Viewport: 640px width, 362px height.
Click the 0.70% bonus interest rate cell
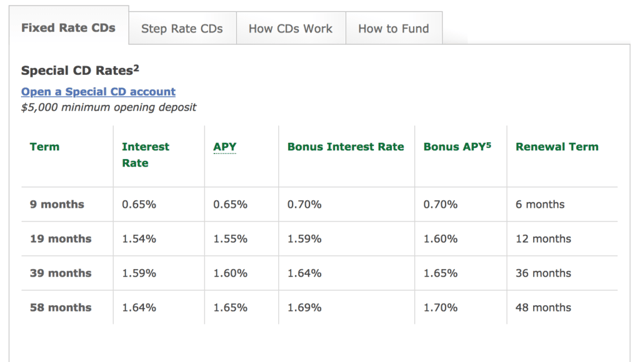pyautogui.click(x=304, y=204)
